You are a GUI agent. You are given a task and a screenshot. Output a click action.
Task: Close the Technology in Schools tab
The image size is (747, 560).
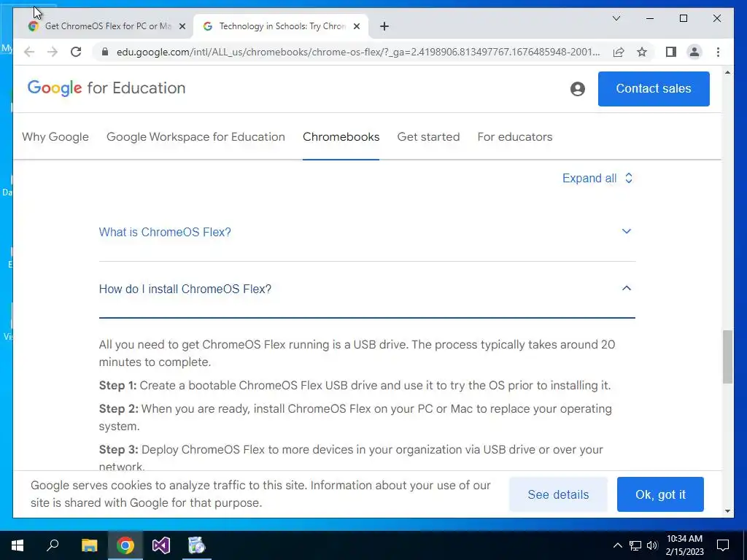[356, 26]
